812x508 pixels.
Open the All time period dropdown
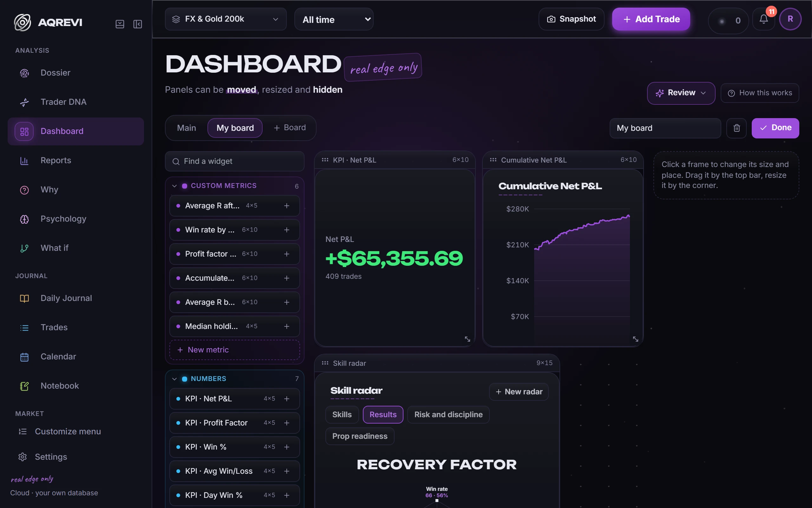tap(334, 19)
